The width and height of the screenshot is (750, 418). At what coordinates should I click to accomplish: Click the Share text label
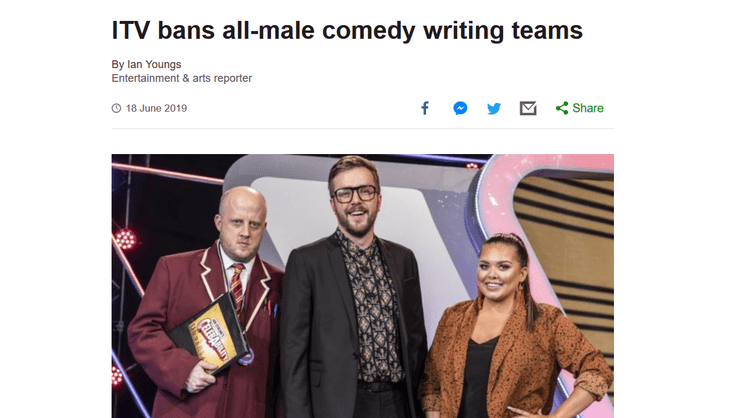coord(588,108)
